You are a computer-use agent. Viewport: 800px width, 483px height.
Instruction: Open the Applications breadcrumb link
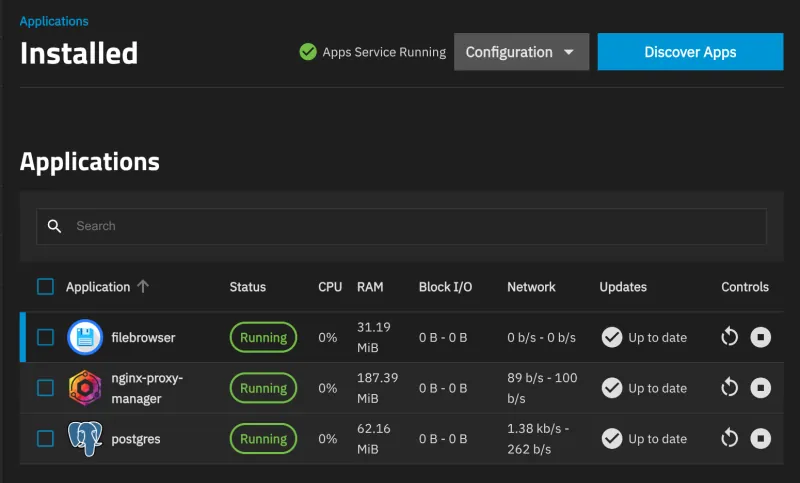click(x=54, y=21)
